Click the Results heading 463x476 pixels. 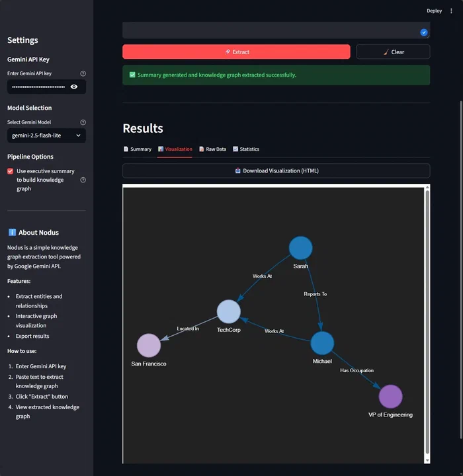click(x=143, y=128)
